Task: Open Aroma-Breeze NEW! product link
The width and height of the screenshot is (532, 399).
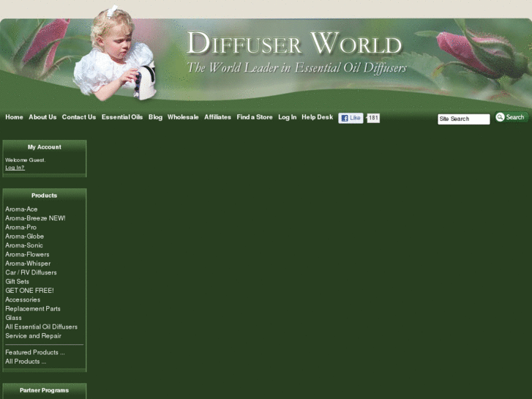Action: (35, 218)
